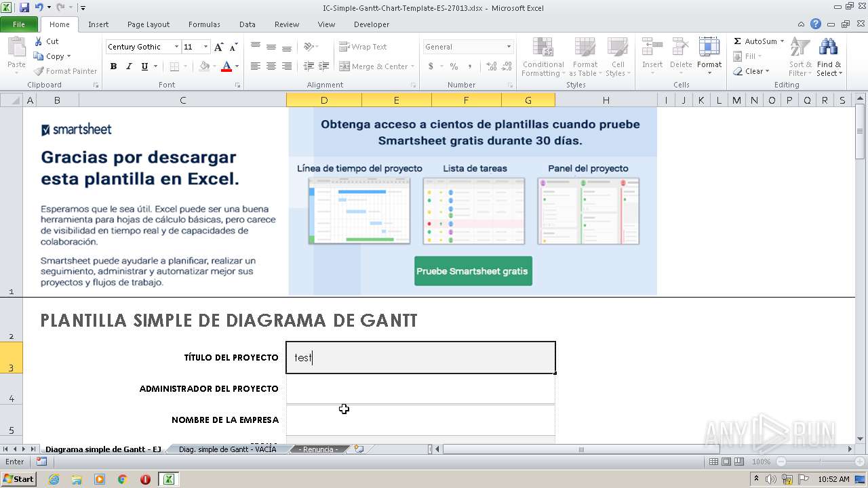Toggle Underline formatting

click(x=144, y=66)
